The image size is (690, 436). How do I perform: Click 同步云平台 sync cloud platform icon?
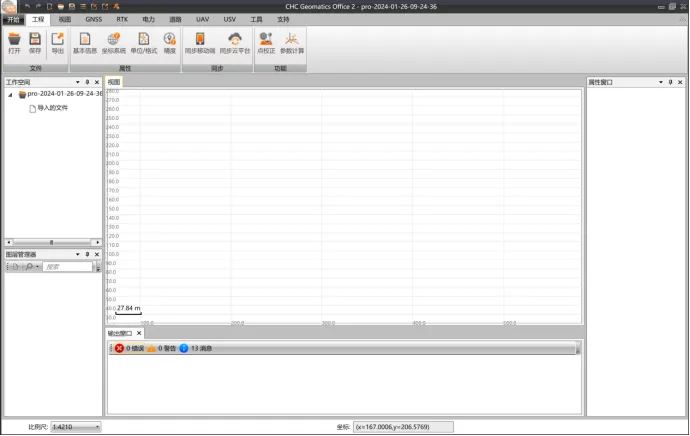(x=235, y=43)
